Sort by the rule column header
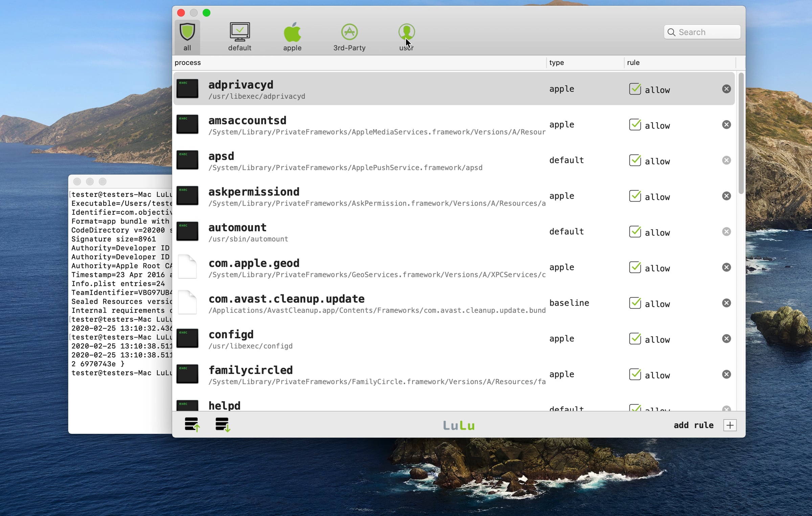 point(680,63)
